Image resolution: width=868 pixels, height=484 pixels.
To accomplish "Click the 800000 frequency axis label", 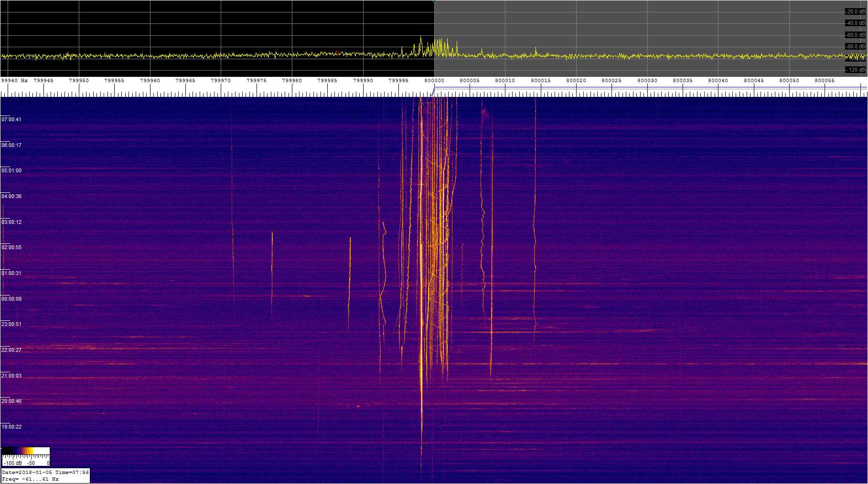I will coord(434,81).
